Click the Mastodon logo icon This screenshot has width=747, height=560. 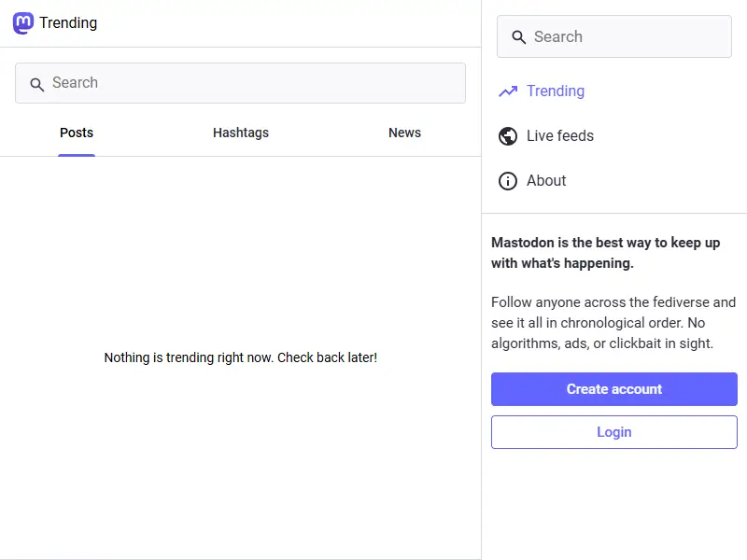[21, 22]
